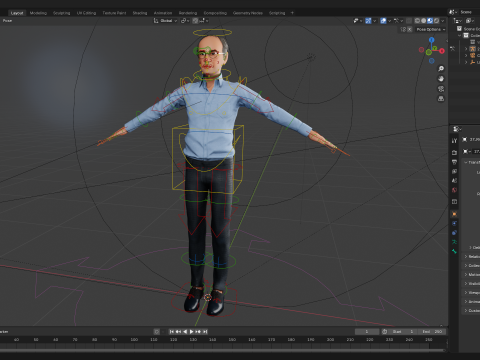Image resolution: width=480 pixels, height=360 pixels.
Task: Open the View Layer properties tab
Action: [454, 171]
